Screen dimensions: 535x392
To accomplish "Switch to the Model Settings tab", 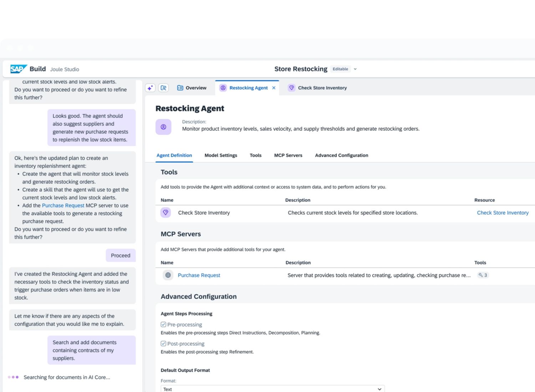I will coord(221,155).
